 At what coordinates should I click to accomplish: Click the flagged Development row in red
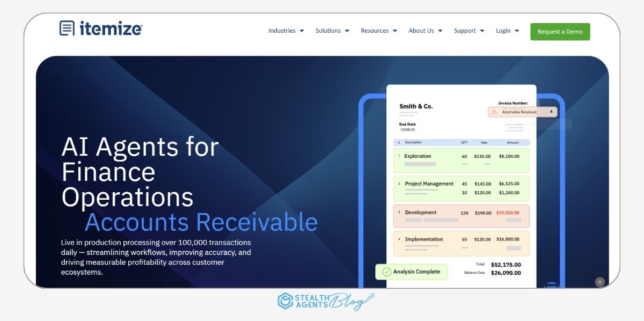coord(461,216)
